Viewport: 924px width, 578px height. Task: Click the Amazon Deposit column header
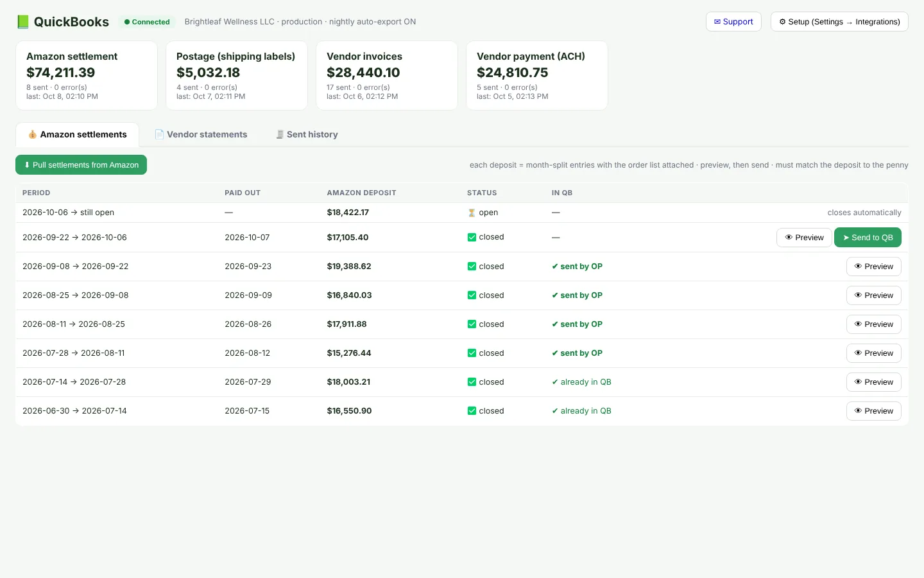click(361, 193)
